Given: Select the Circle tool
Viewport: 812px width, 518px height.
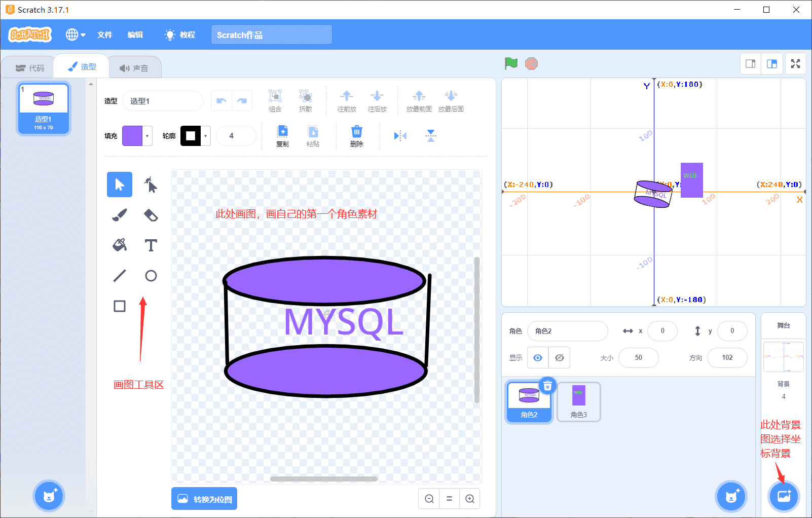Looking at the screenshot, I should tap(151, 276).
